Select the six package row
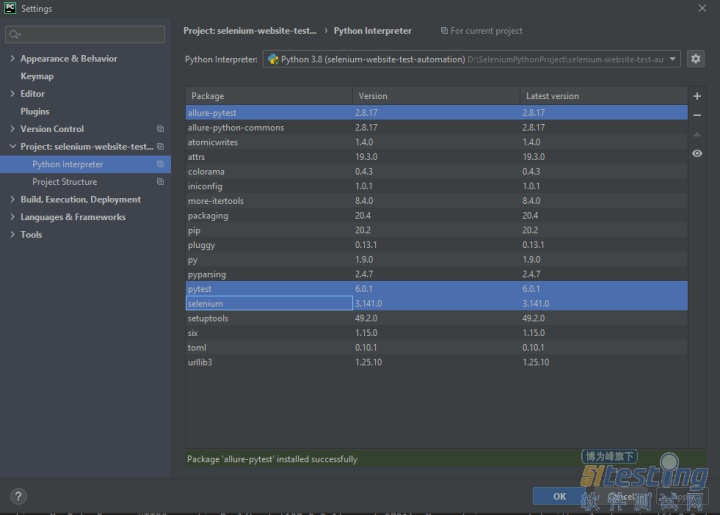720x515 pixels. click(437, 333)
